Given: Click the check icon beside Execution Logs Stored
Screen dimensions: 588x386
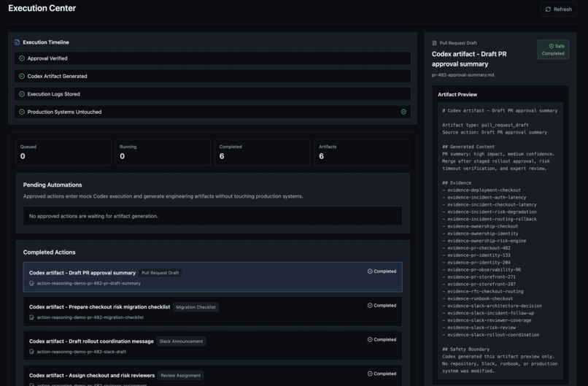Looking at the screenshot, I should [22, 94].
